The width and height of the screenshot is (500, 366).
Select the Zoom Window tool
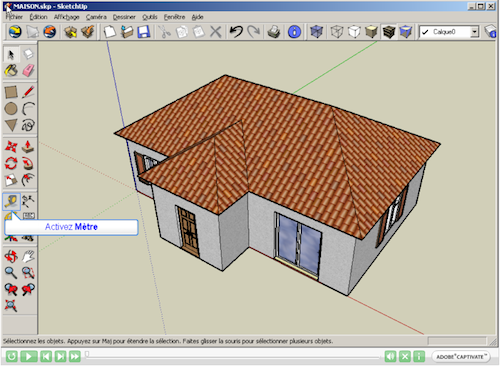point(28,273)
